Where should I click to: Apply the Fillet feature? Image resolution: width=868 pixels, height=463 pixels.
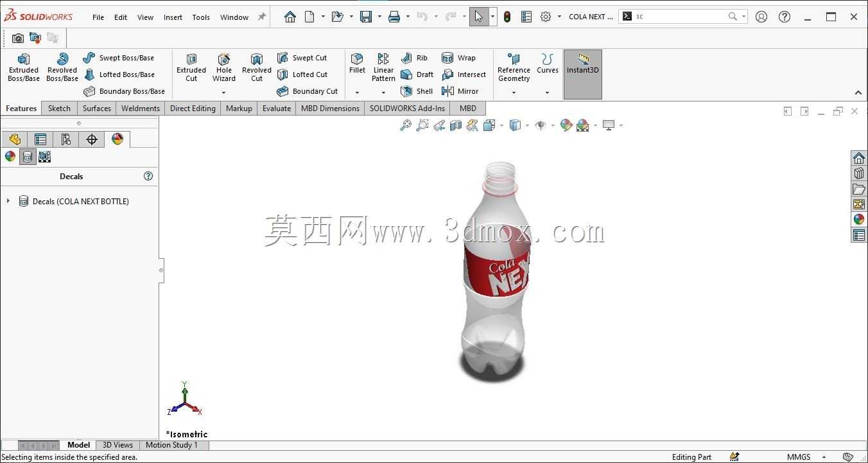[x=357, y=64]
